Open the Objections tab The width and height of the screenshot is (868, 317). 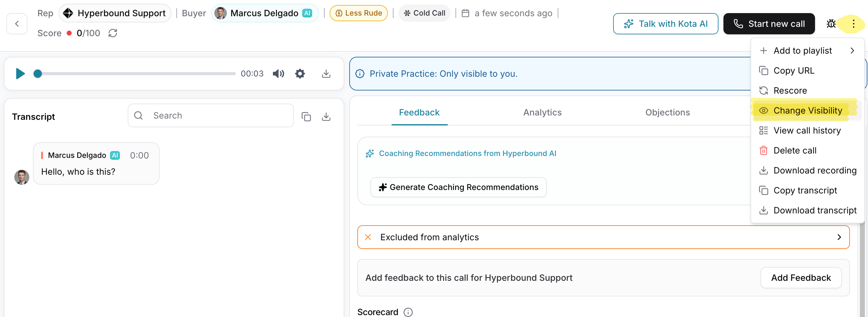[x=667, y=112]
